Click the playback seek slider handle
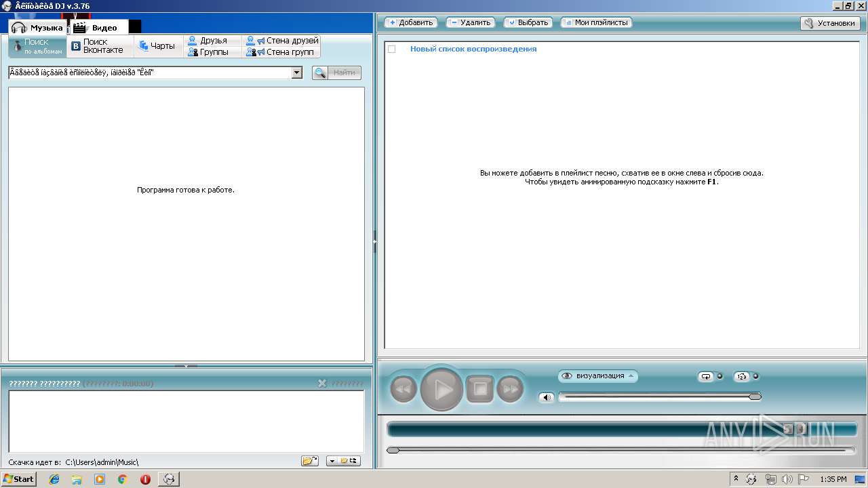The height and width of the screenshot is (488, 868). click(393, 450)
